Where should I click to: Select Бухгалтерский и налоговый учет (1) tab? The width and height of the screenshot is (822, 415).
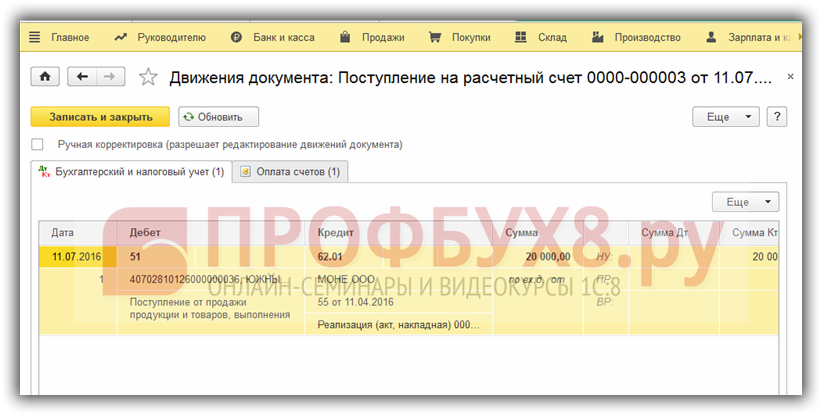pos(130,172)
